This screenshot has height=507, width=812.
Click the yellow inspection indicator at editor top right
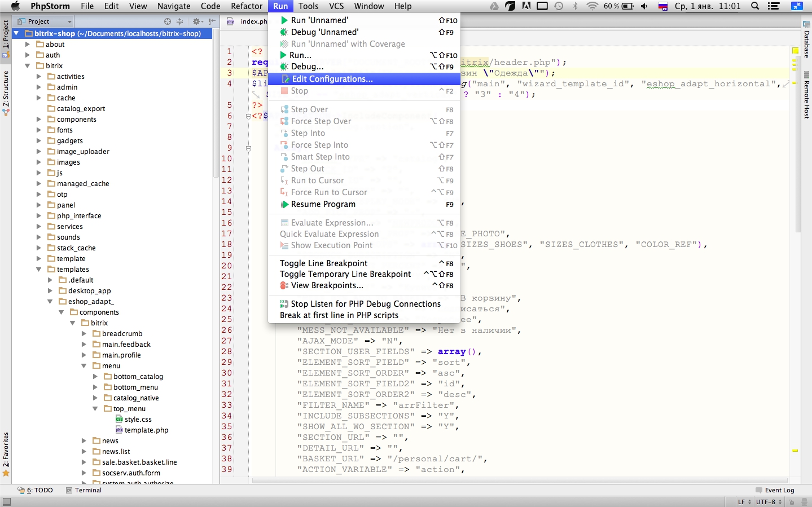click(x=795, y=51)
